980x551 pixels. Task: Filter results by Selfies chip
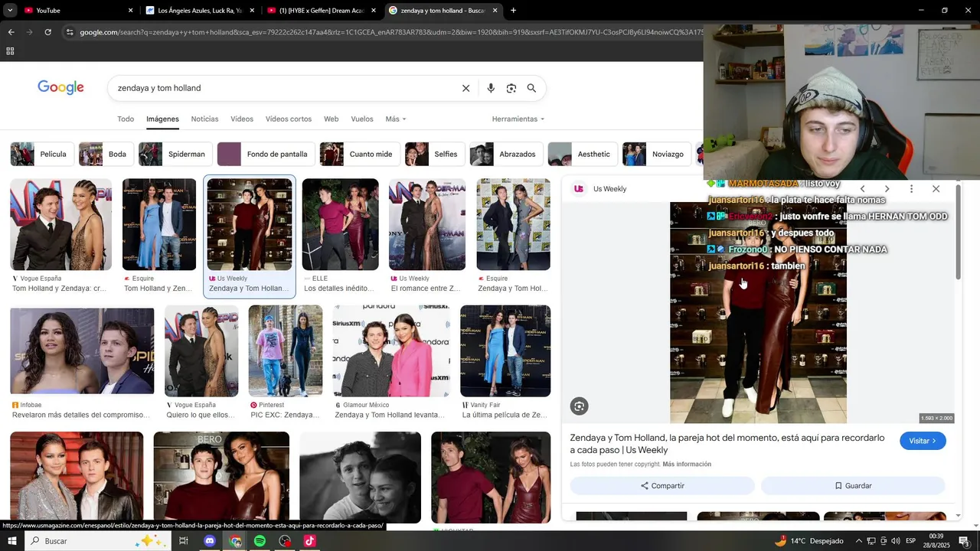click(x=435, y=154)
